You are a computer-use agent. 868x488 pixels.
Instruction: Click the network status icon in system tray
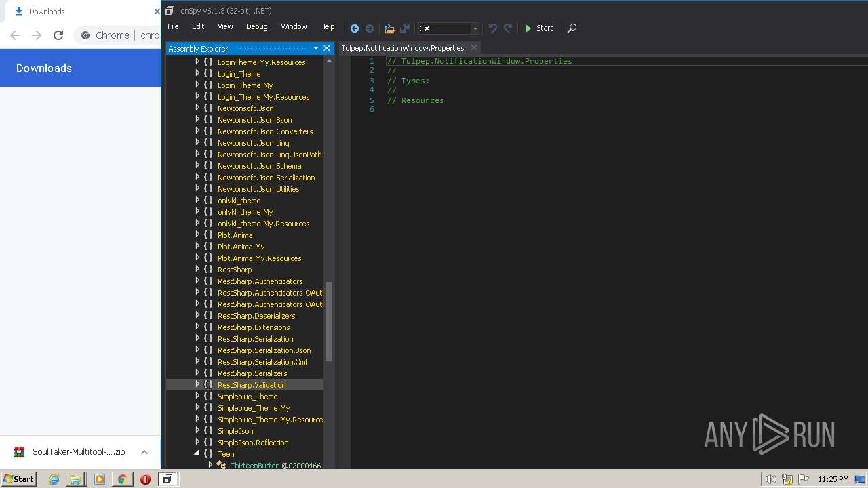click(787, 479)
